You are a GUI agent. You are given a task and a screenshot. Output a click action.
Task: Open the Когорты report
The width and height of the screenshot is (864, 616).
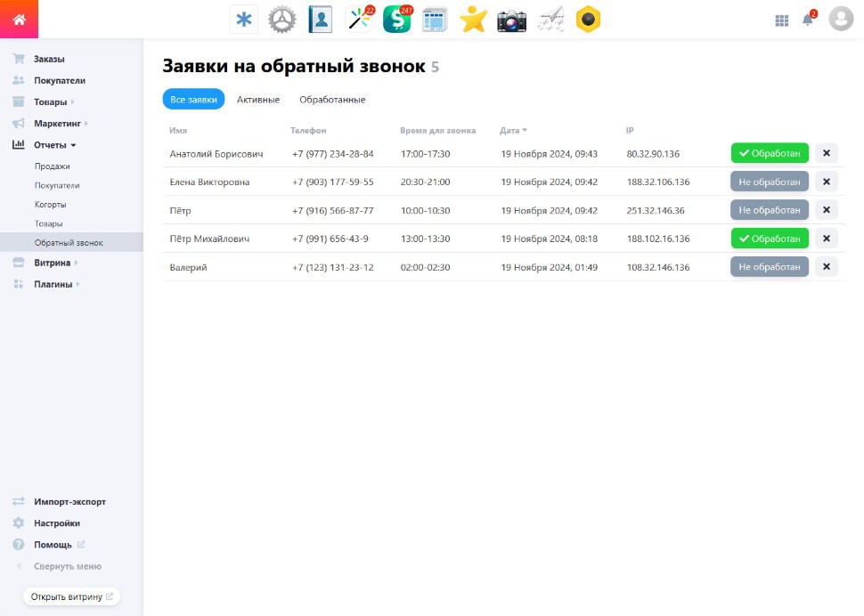pyautogui.click(x=51, y=204)
